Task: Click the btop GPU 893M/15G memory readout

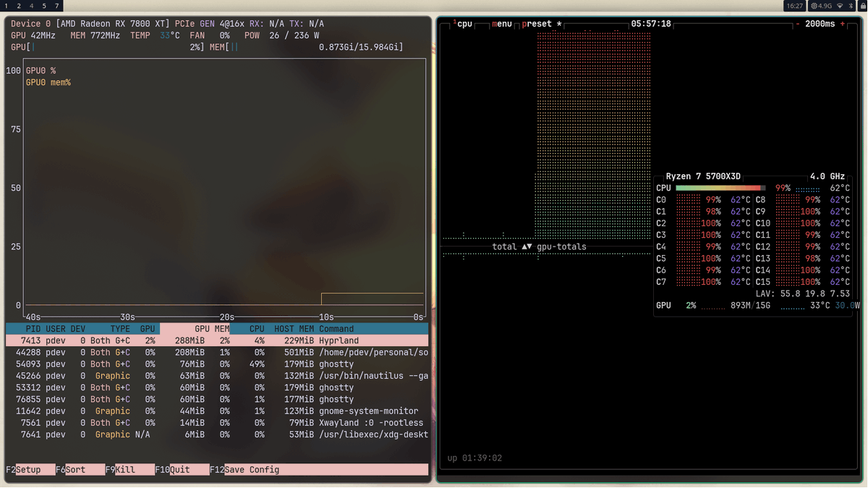Action: (750, 306)
